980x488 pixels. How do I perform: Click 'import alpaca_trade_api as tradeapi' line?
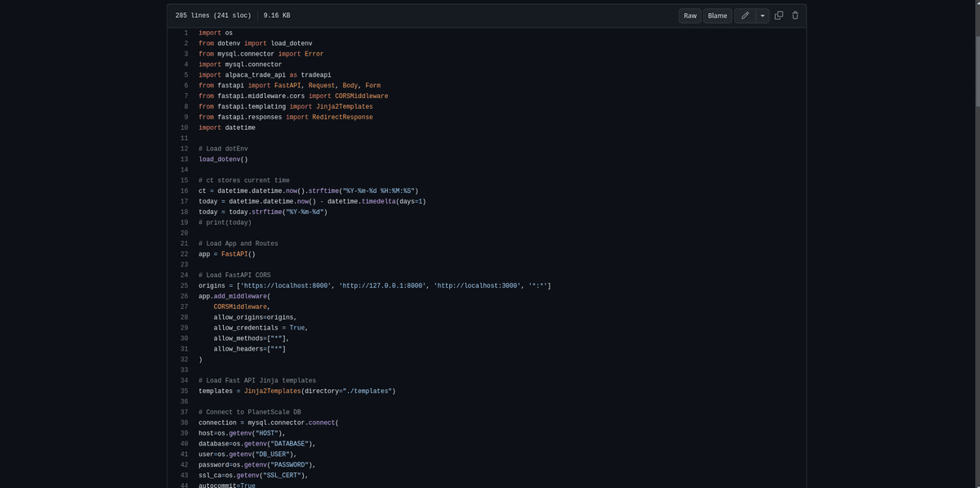pos(265,75)
